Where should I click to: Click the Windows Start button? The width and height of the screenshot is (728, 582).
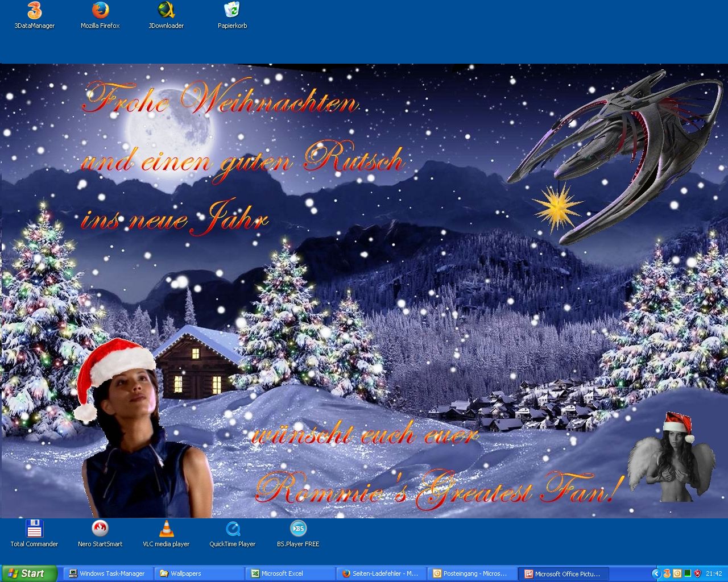click(x=29, y=573)
